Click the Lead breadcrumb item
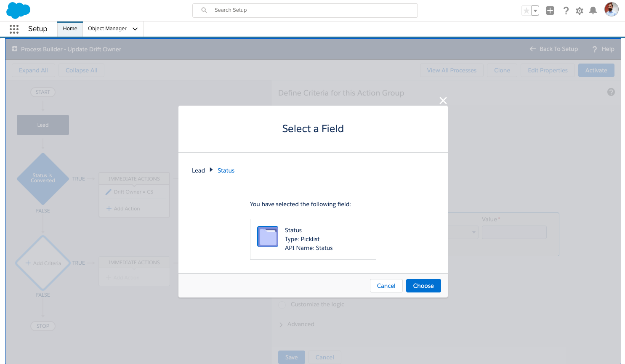 (x=198, y=170)
